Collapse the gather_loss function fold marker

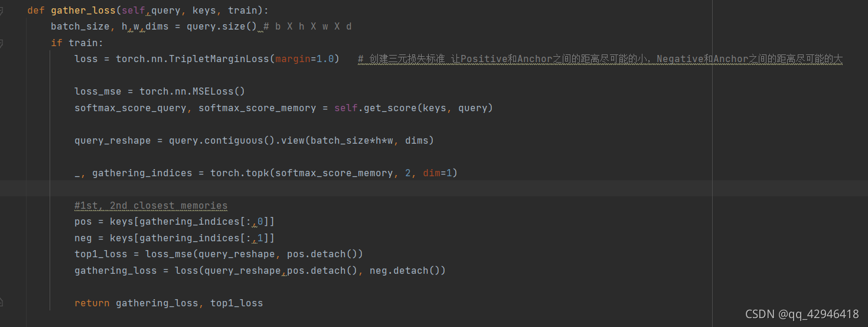(1, 10)
